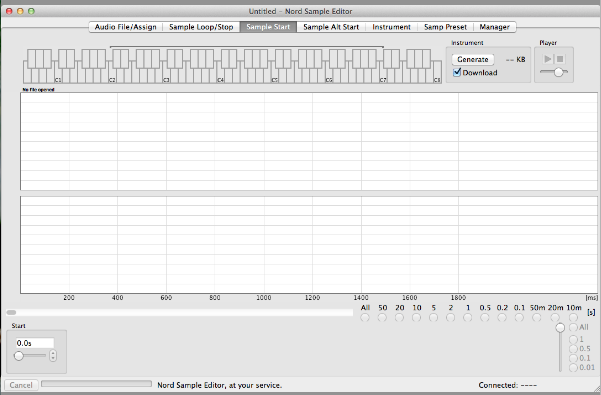Select vertical zoom 0.1 radio
601x395 pixels.
(x=573, y=358)
